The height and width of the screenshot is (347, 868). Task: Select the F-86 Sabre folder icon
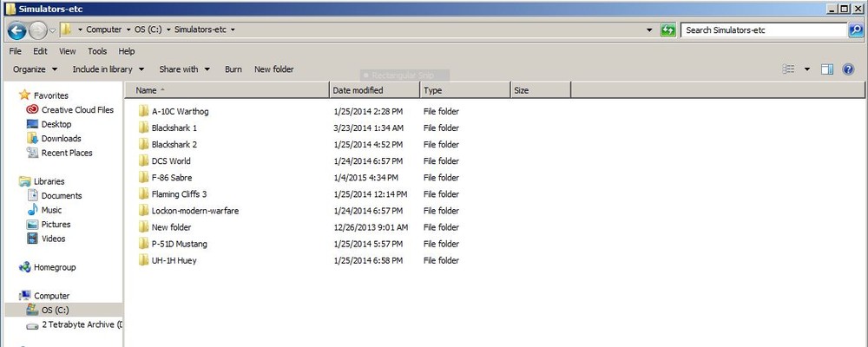point(144,177)
